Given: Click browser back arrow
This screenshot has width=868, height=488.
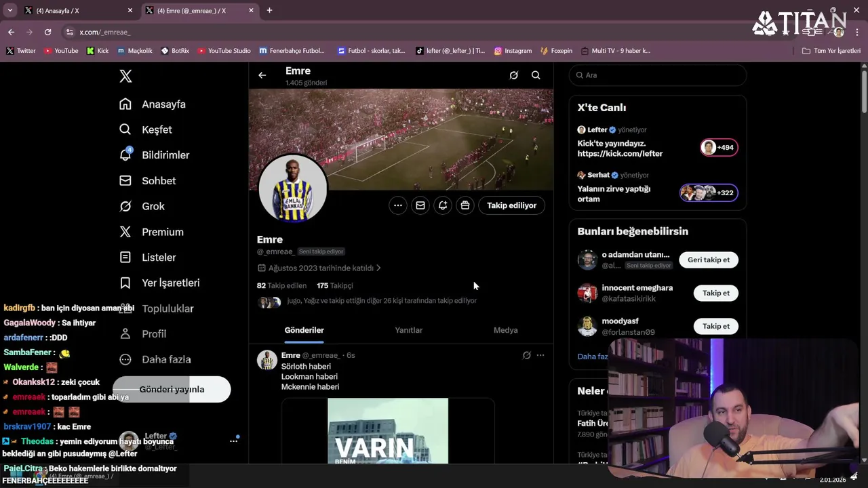Looking at the screenshot, I should (x=11, y=32).
